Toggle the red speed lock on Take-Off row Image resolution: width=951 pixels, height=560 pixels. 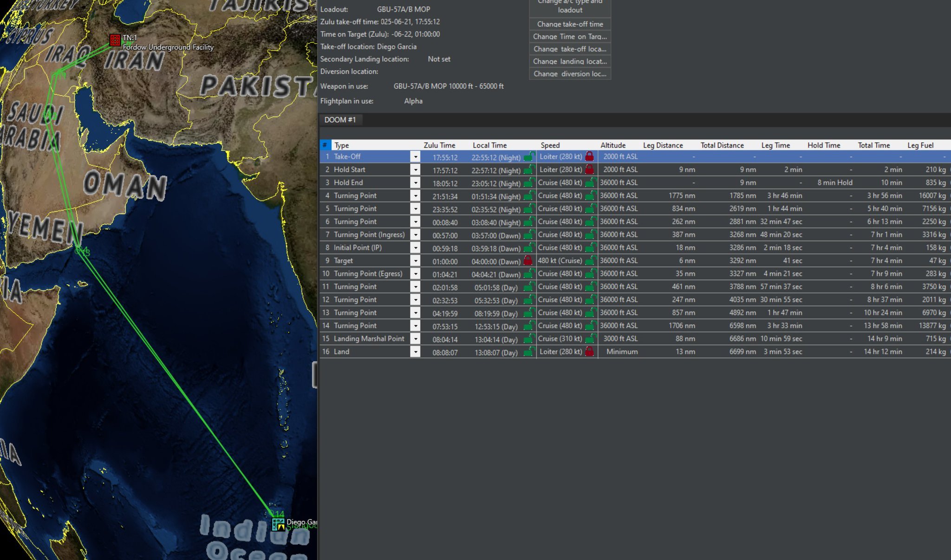click(589, 156)
